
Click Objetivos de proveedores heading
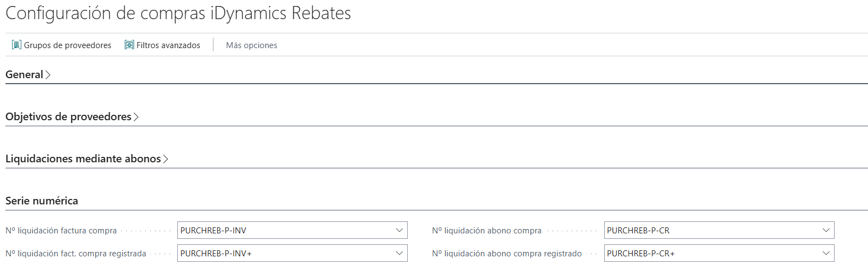68,117
